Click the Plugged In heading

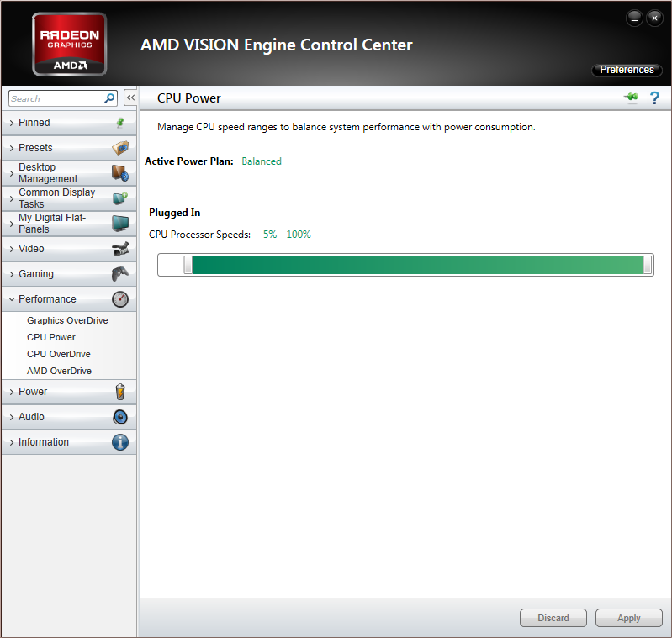pos(174,213)
